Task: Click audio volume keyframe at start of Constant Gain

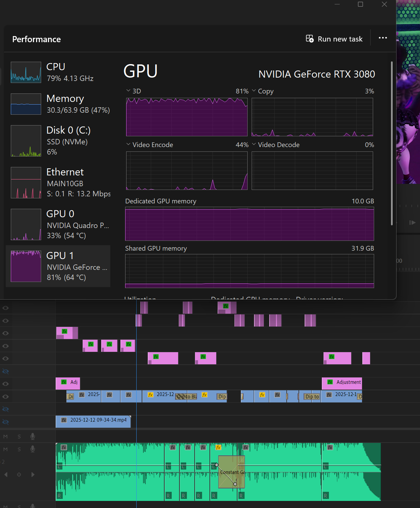Action: click(x=217, y=465)
